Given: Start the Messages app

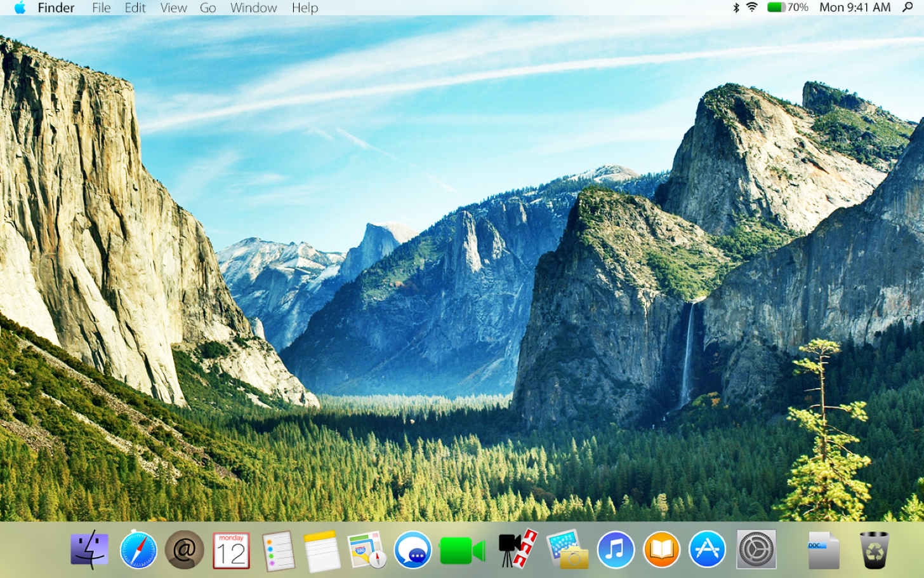Looking at the screenshot, I should [x=412, y=550].
